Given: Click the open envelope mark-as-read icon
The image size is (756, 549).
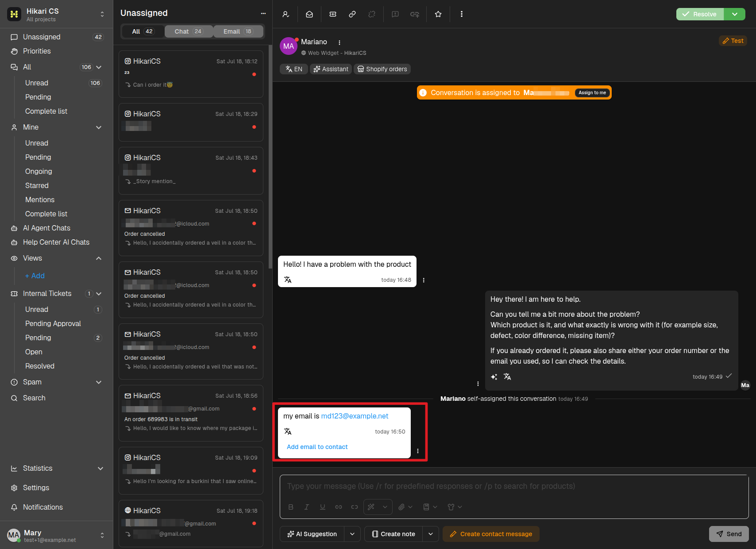Looking at the screenshot, I should click(309, 14).
